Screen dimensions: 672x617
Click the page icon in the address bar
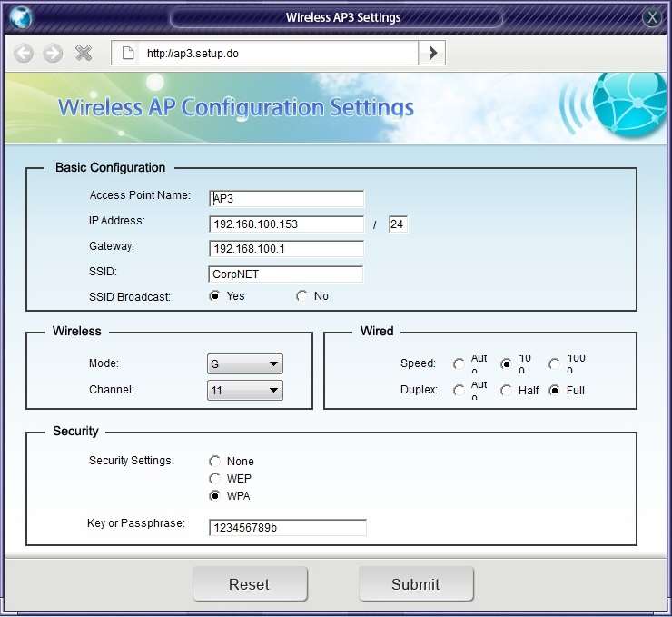point(128,54)
